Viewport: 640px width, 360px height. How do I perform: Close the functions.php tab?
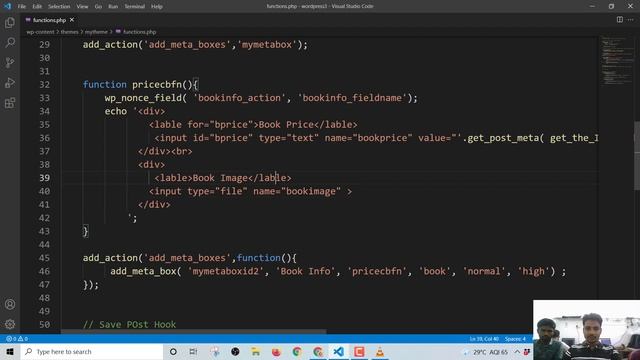pos(72,20)
